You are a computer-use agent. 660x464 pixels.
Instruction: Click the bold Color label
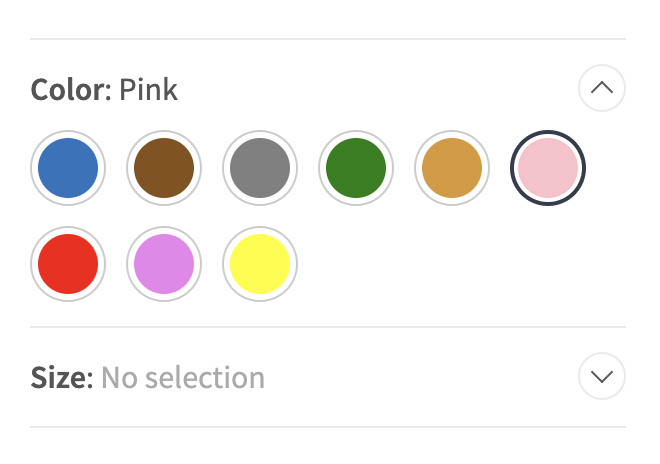point(68,90)
